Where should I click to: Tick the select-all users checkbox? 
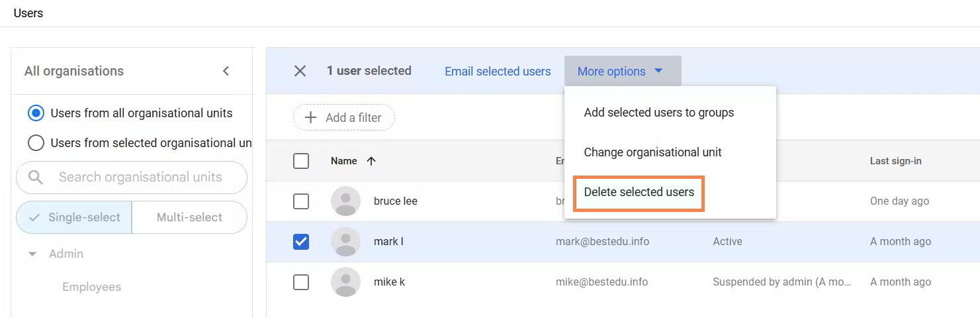tap(301, 161)
